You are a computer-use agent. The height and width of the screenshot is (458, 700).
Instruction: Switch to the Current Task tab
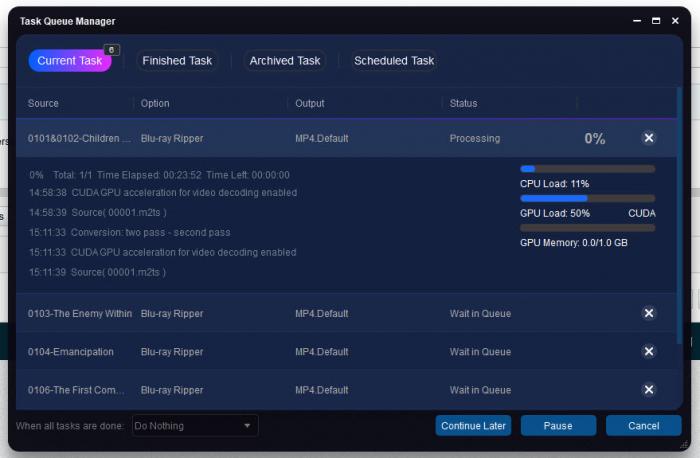point(69,61)
